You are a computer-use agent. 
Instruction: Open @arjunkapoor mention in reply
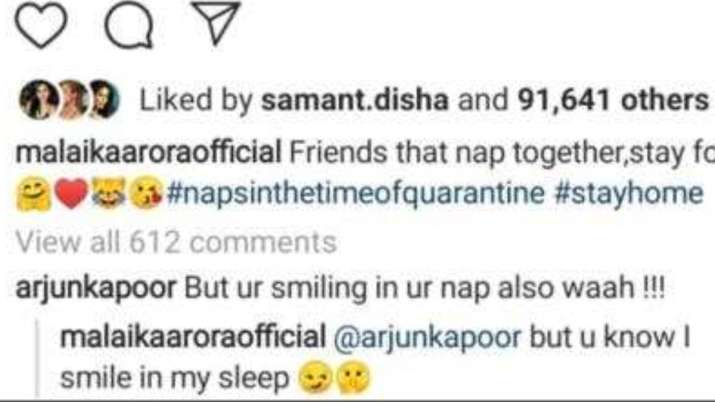coord(427,338)
